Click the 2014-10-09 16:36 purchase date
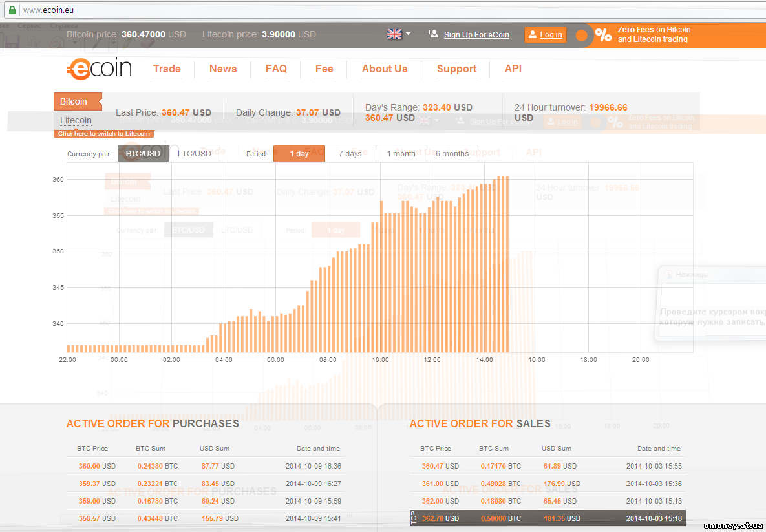766x532 pixels. pos(314,466)
